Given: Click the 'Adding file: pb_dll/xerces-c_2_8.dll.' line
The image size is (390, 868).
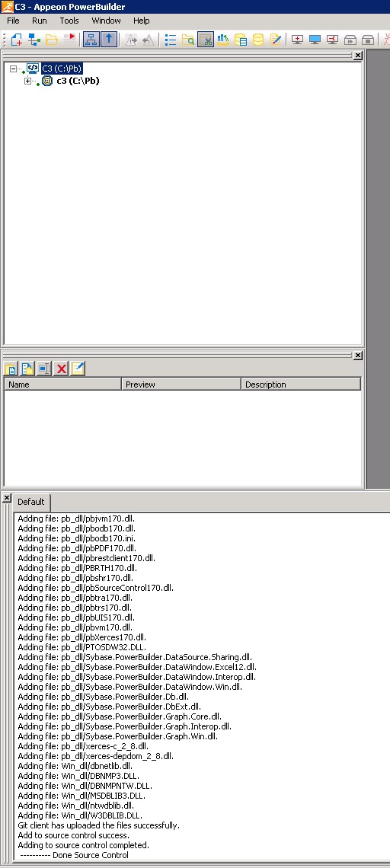Looking at the screenshot, I should [x=82, y=746].
